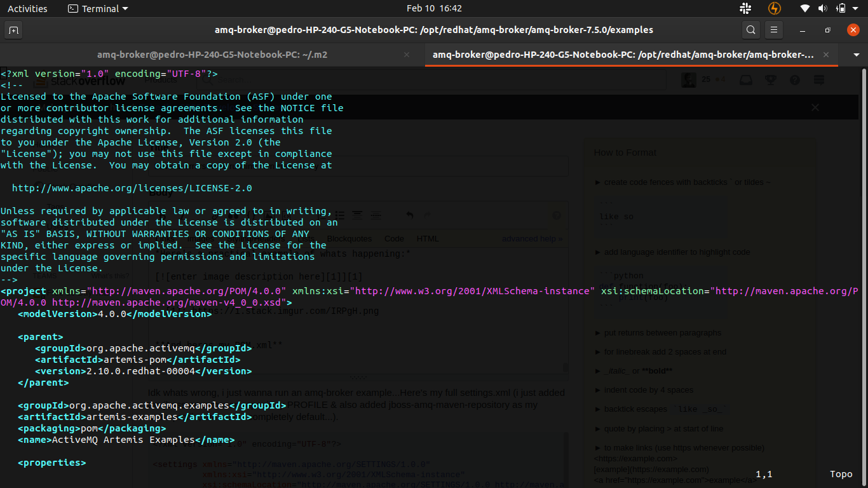Click the opening <parent> tag
Image resolution: width=868 pixels, height=488 pixels.
click(x=41, y=337)
